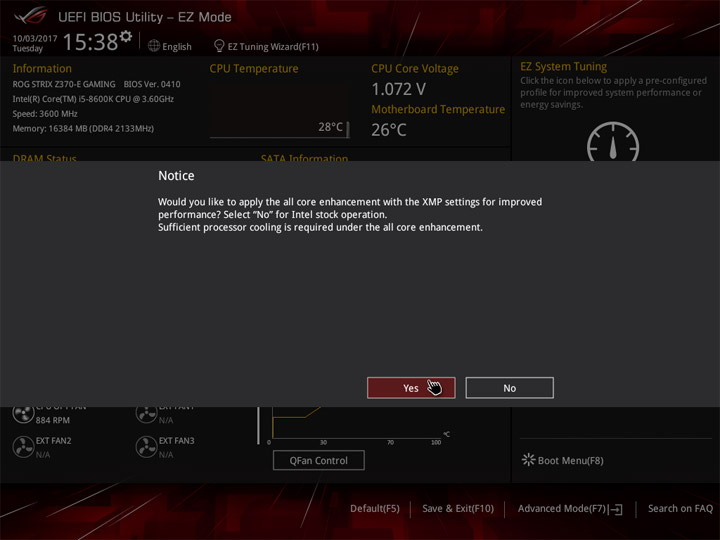Click the EZ Tuning Wizard lightbulb icon
The width and height of the screenshot is (720, 540).
[x=219, y=46]
